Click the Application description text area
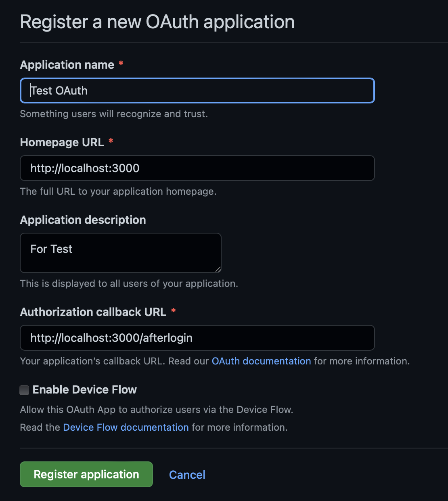 (x=121, y=253)
